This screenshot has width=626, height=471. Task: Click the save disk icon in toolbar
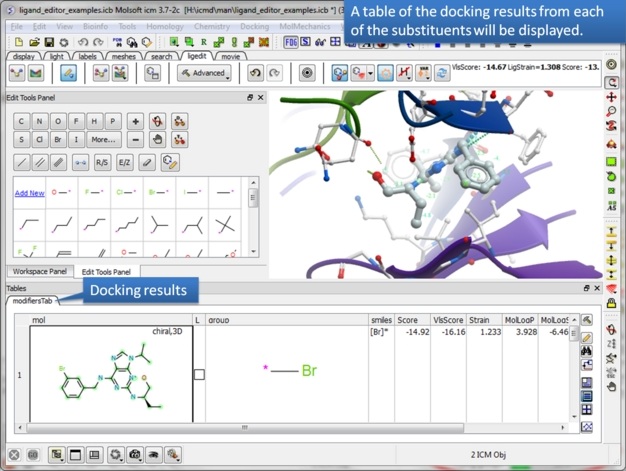tap(49, 43)
